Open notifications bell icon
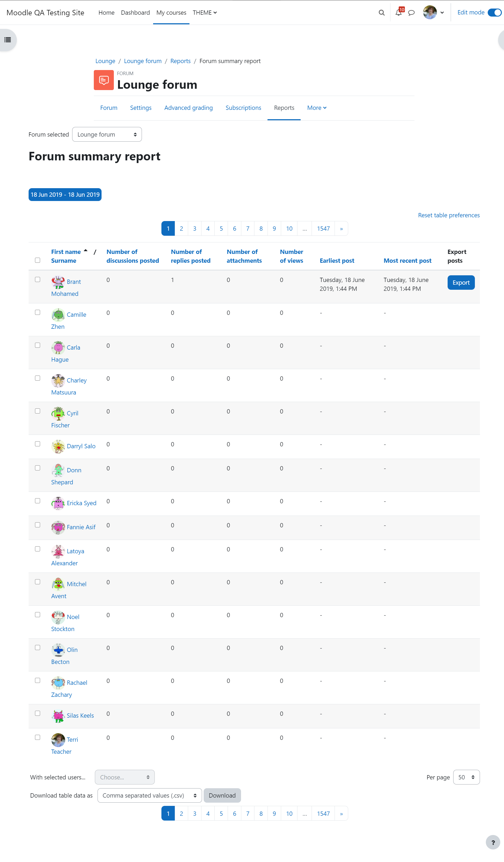 tap(398, 13)
